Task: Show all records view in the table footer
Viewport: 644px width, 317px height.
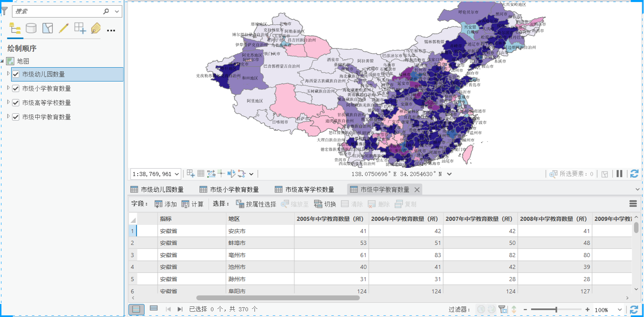Action: [136, 309]
